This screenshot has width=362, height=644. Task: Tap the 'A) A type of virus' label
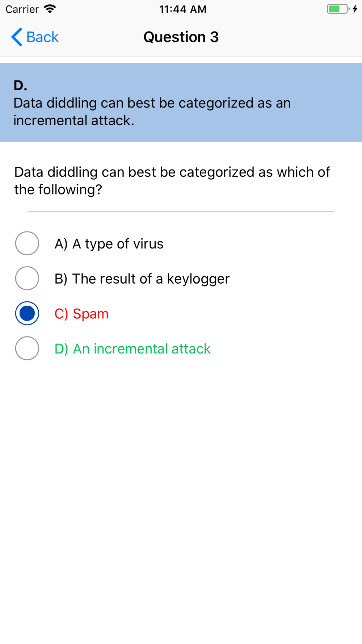coord(109,244)
